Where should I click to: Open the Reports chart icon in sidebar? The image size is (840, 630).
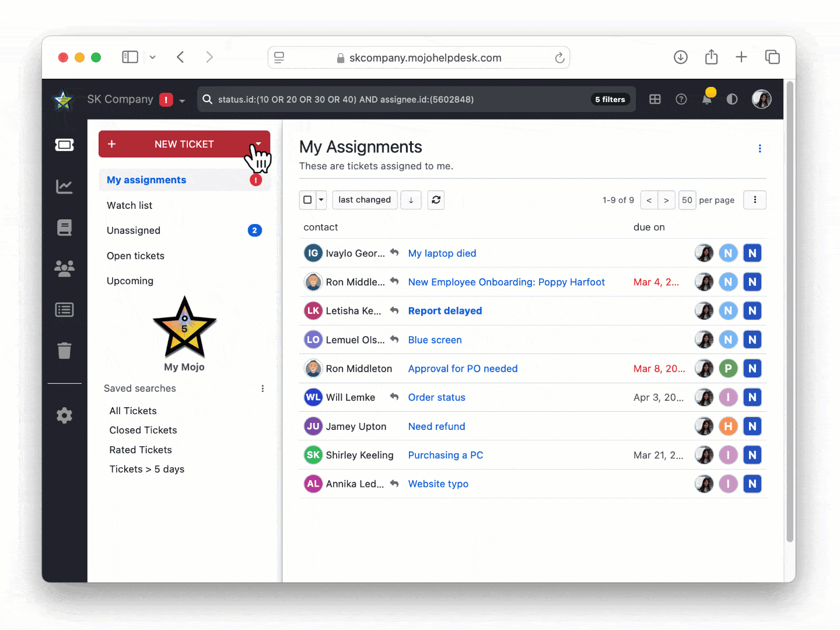point(64,187)
